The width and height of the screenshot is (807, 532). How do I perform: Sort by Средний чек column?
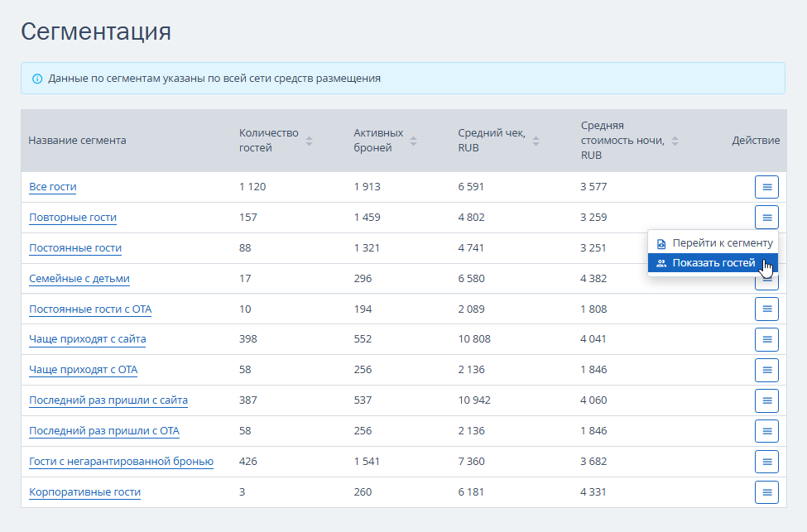536,141
